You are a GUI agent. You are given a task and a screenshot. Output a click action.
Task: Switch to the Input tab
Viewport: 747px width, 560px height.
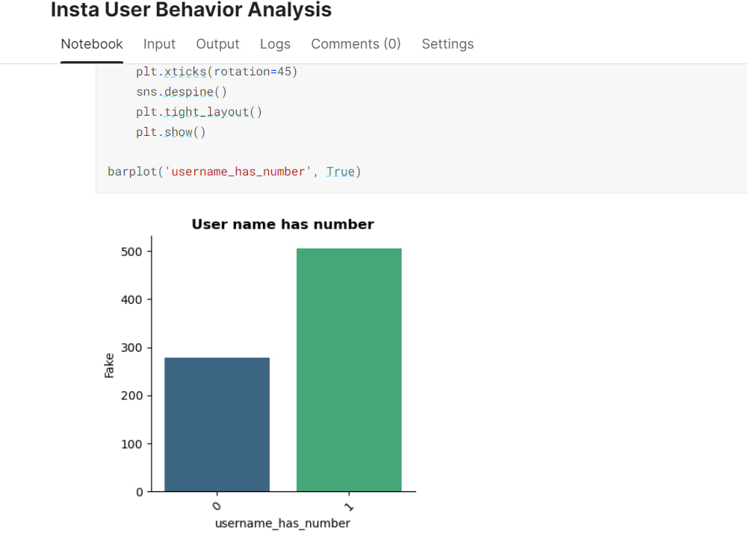159,44
